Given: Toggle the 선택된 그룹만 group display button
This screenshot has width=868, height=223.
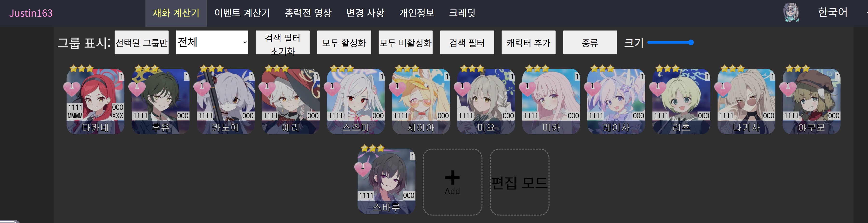Looking at the screenshot, I should [x=142, y=42].
